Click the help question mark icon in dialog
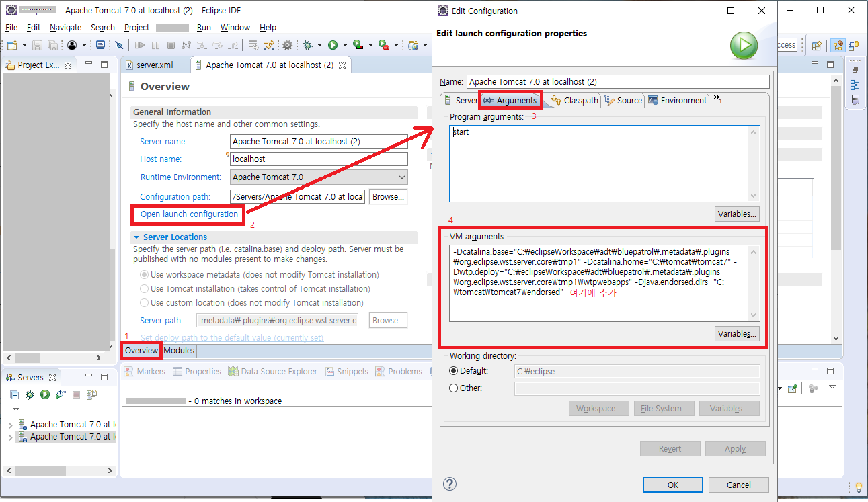868x502 pixels. tap(450, 484)
